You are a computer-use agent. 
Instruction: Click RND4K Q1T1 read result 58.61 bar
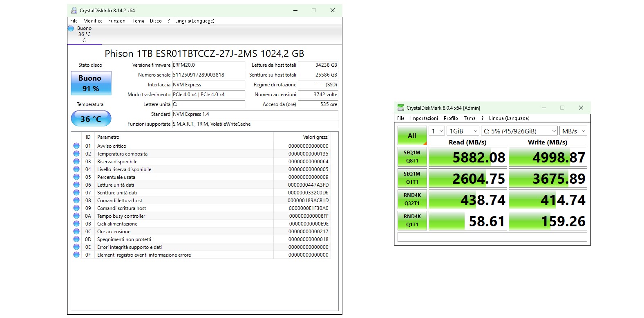pyautogui.click(x=467, y=221)
